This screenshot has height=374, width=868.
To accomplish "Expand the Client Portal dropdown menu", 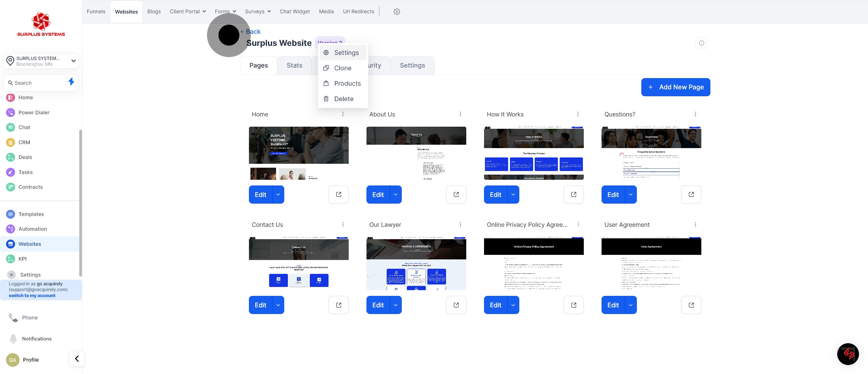I will [188, 11].
